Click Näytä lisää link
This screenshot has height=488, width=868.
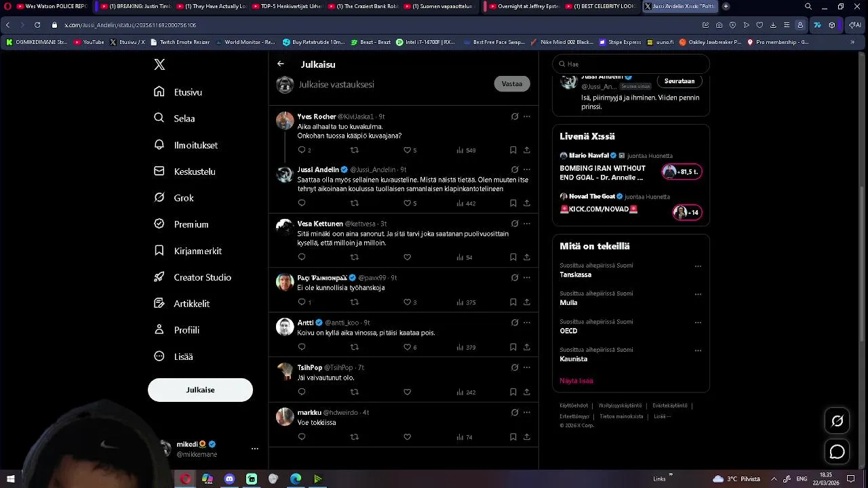576,381
